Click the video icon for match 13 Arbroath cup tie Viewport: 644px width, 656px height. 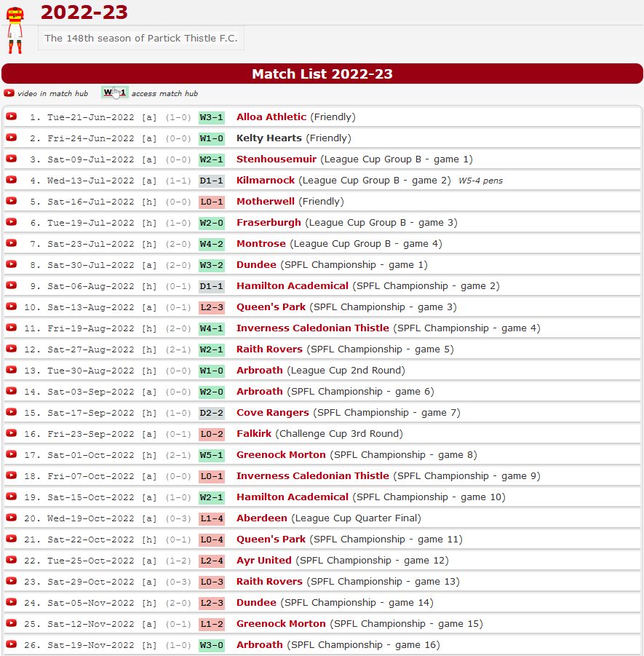click(x=12, y=370)
